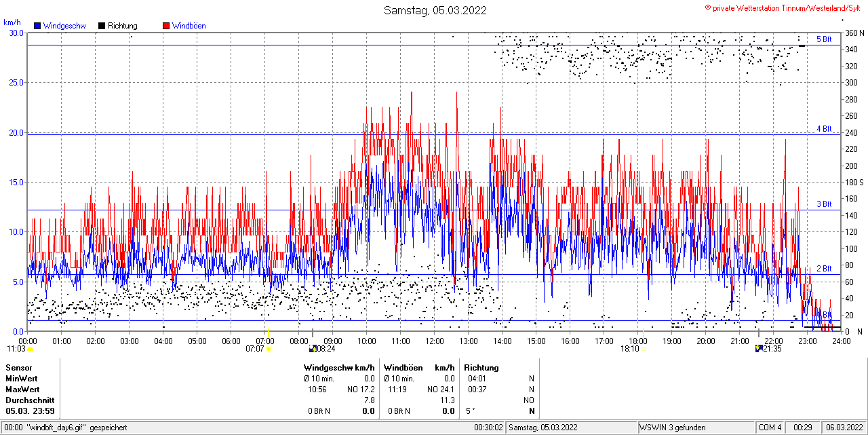This screenshot has height=435, width=868.
Task: Click the 05.03. 23:59 timestamp label
Action: (31, 411)
